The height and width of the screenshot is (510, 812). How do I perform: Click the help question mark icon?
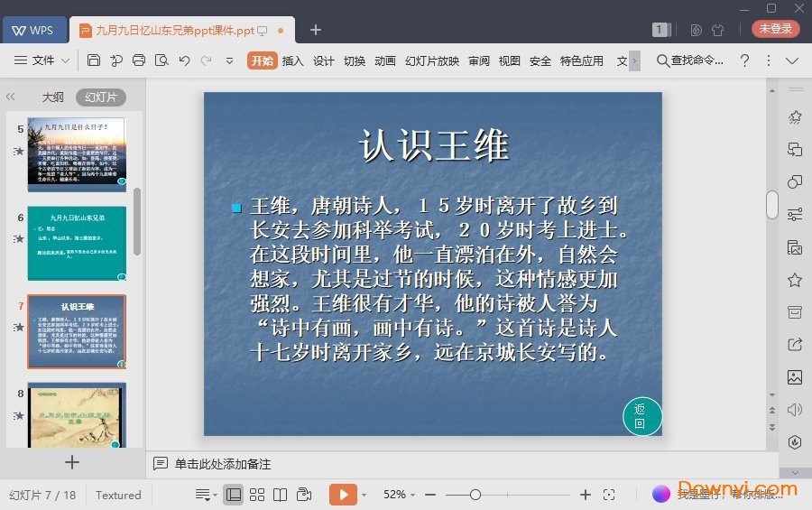[744, 60]
